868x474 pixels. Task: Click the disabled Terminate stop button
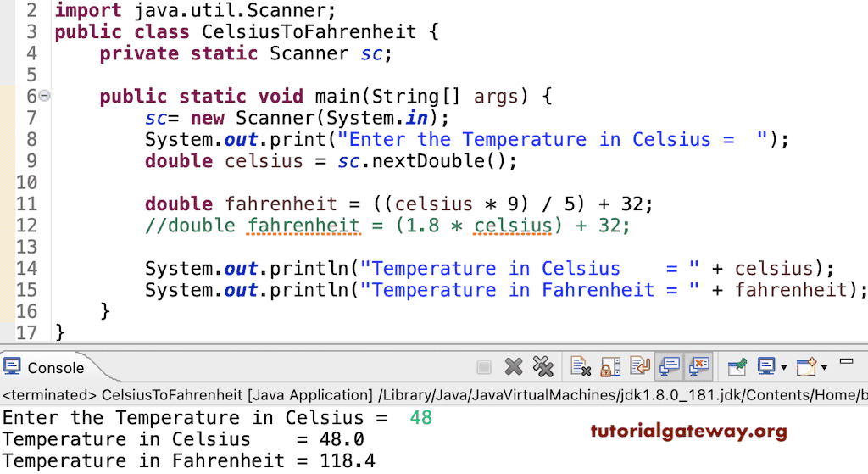pyautogui.click(x=484, y=367)
